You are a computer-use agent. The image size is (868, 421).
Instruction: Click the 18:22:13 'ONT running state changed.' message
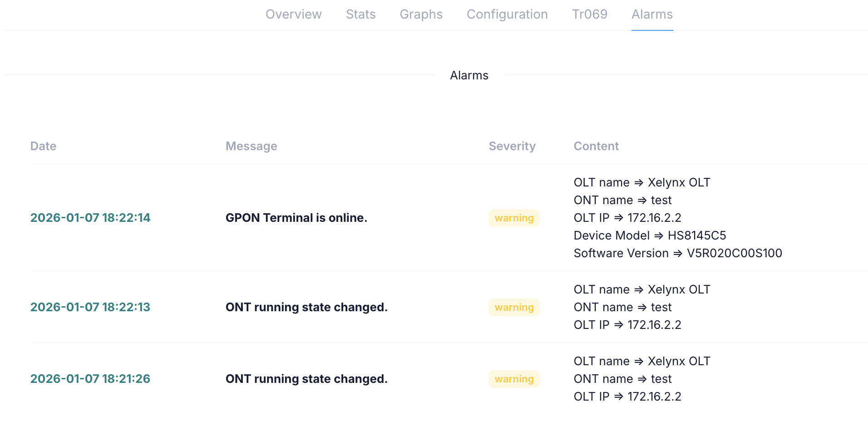(x=306, y=307)
